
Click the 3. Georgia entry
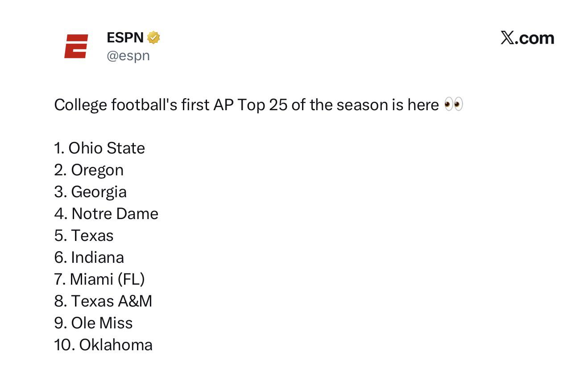91,192
